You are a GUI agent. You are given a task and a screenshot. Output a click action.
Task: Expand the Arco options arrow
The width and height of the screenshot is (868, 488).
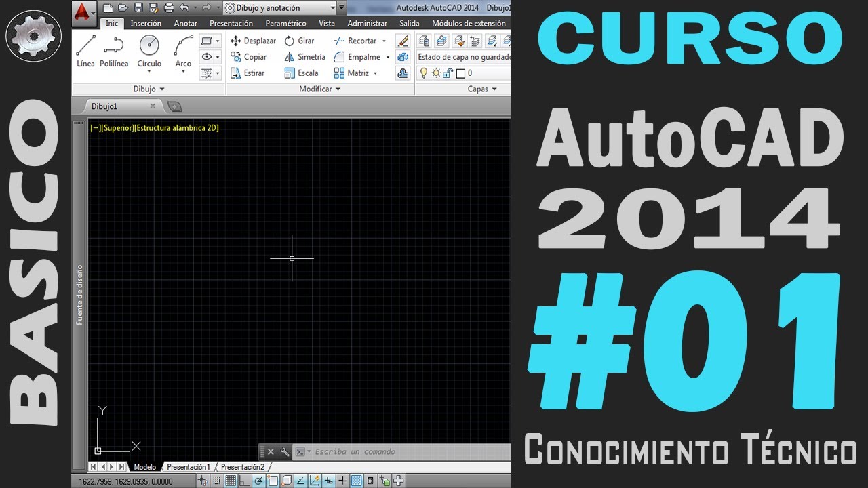pos(183,72)
